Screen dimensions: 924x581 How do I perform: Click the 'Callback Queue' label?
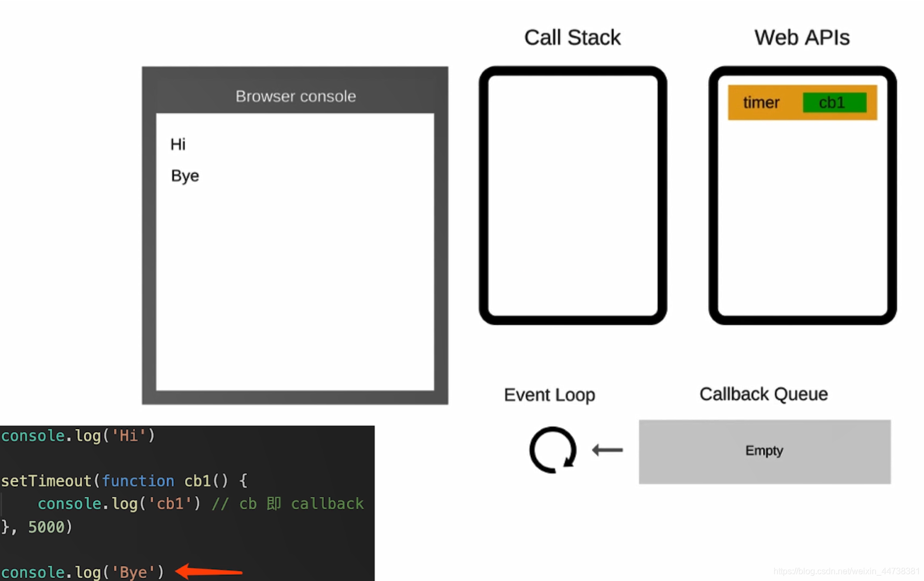pyautogui.click(x=763, y=395)
